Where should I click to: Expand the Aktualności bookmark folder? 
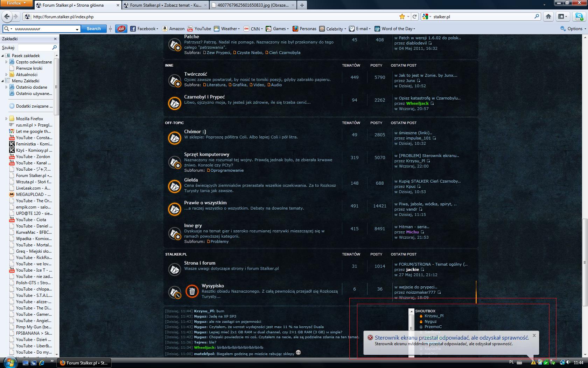6,75
